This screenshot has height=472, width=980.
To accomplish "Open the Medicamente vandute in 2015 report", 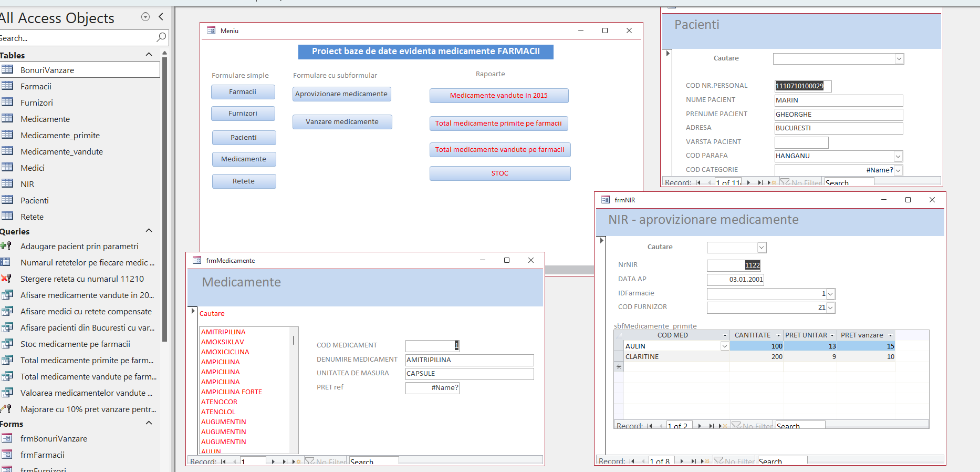I will (499, 96).
